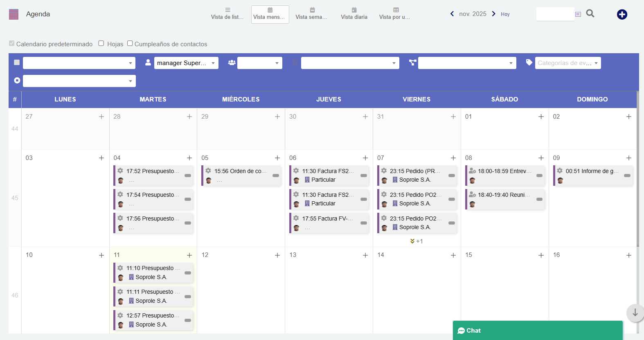Expand the project filter dropdown
The height and width of the screenshot is (340, 644).
(467, 63)
